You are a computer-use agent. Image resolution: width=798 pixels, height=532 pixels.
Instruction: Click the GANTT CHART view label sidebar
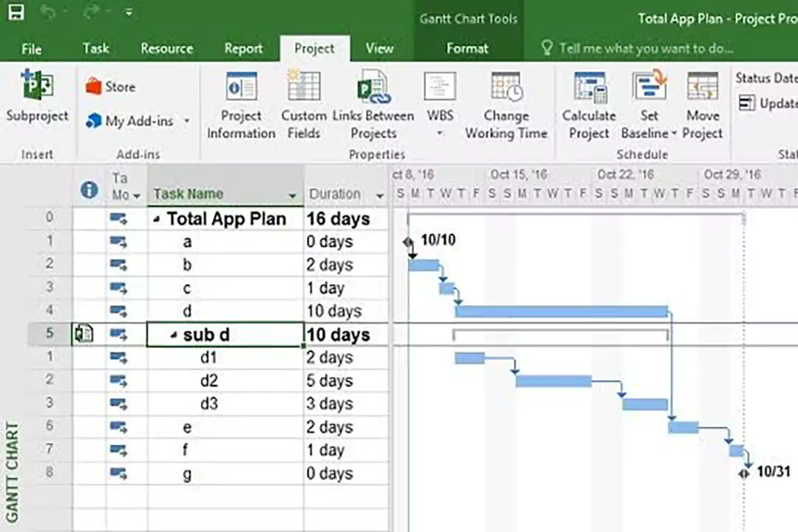(x=12, y=471)
